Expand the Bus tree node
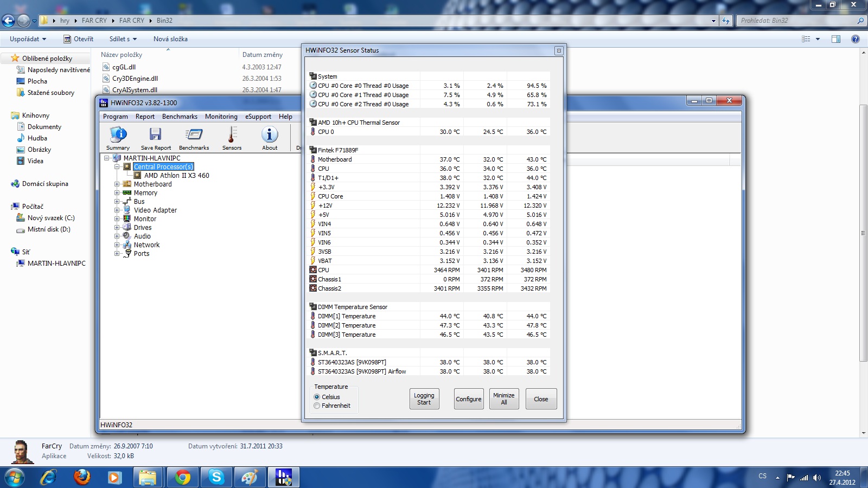The width and height of the screenshot is (868, 488). pyautogui.click(x=117, y=202)
